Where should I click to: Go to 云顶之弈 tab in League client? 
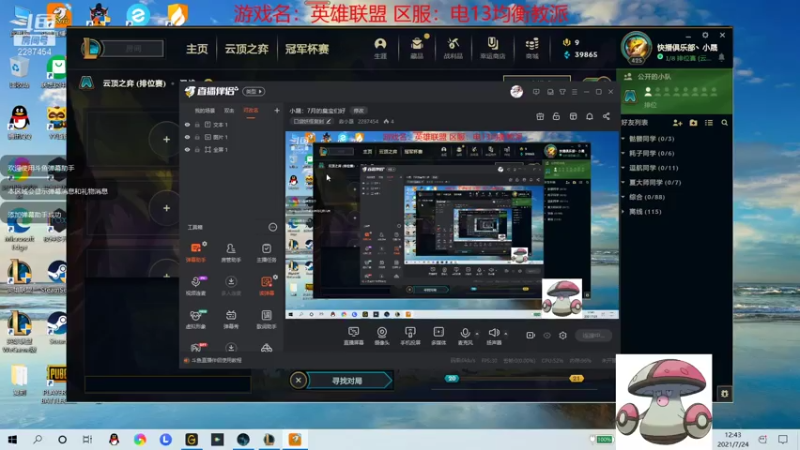[x=246, y=49]
